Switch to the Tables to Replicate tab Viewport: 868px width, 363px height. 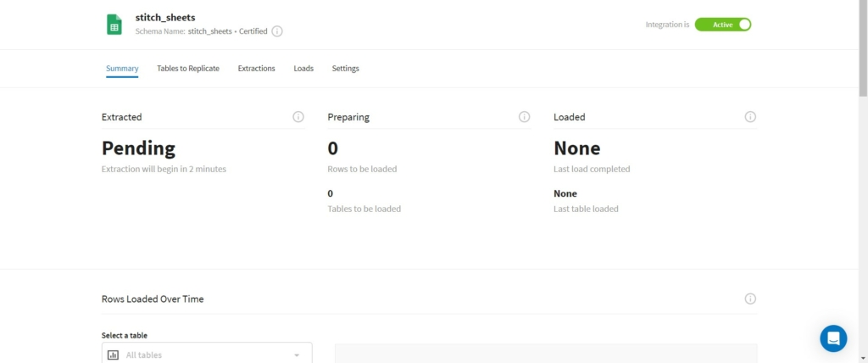tap(188, 69)
